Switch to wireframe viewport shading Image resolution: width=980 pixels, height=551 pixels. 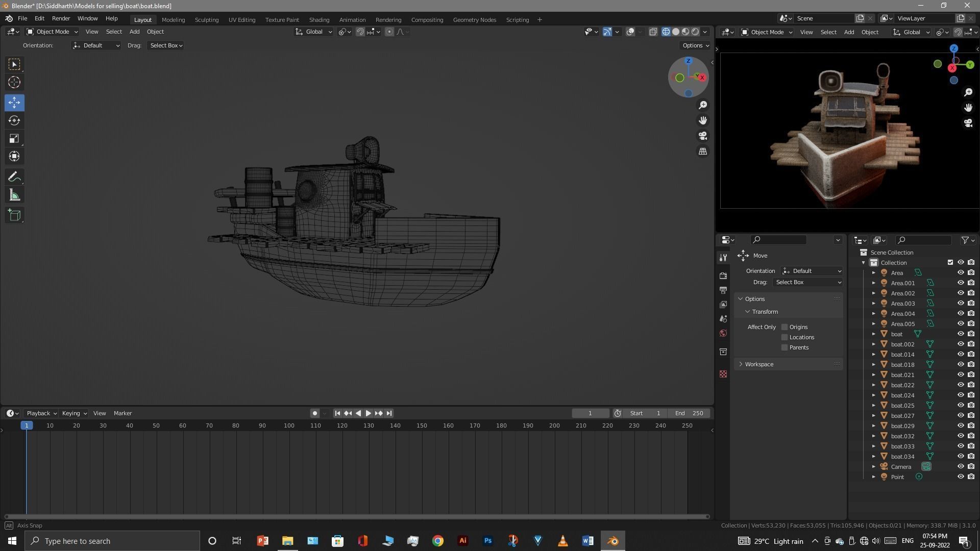pos(666,32)
